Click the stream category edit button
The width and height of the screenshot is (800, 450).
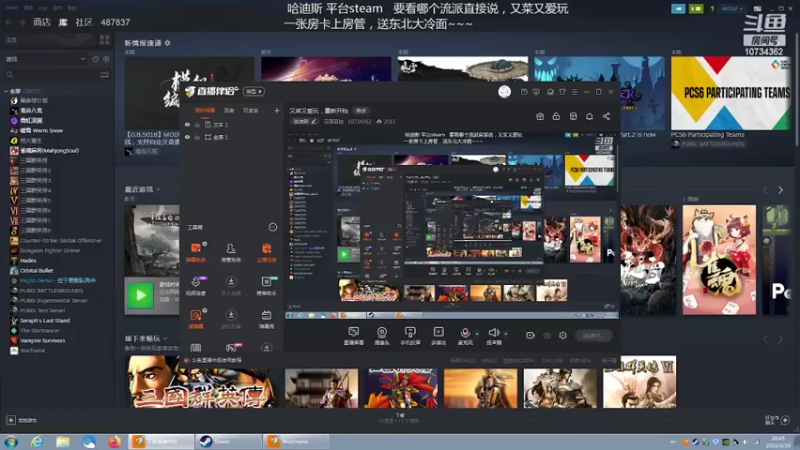(x=305, y=121)
